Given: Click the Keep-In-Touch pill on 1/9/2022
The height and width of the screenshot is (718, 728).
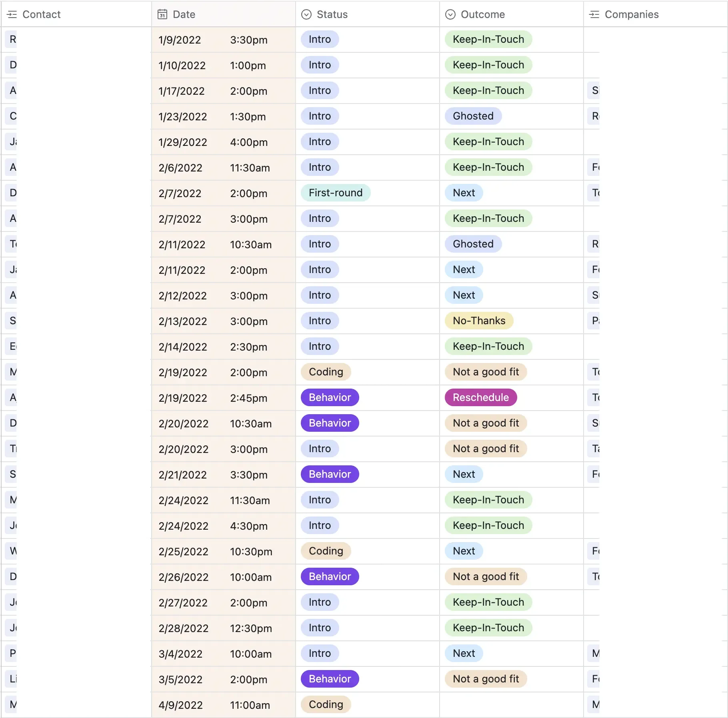Looking at the screenshot, I should click(488, 39).
